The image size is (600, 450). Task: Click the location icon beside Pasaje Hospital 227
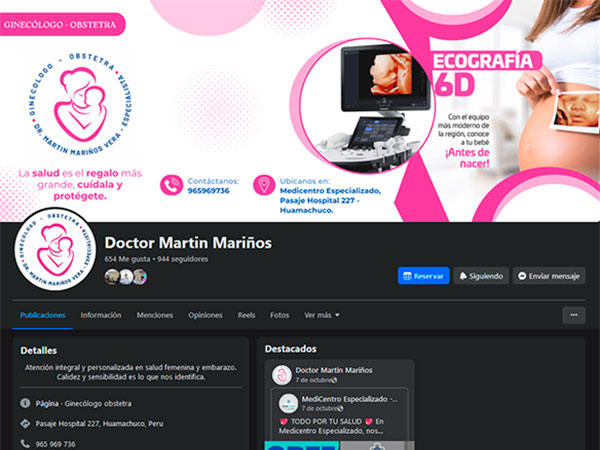[x=25, y=423]
